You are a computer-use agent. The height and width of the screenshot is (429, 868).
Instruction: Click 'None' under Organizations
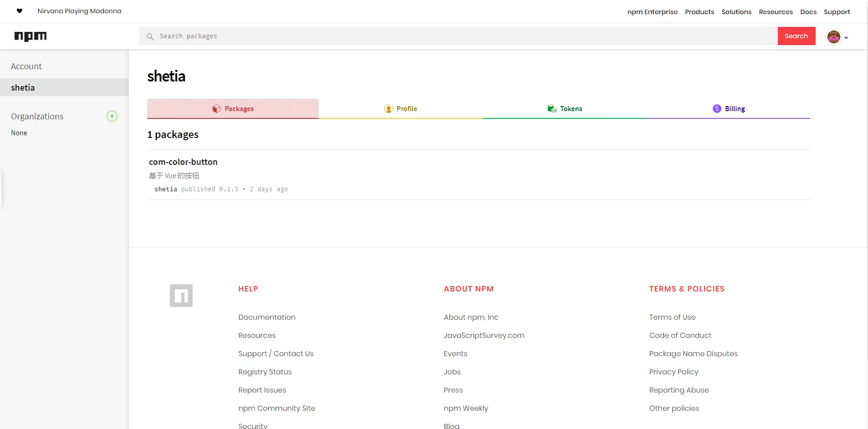19,133
